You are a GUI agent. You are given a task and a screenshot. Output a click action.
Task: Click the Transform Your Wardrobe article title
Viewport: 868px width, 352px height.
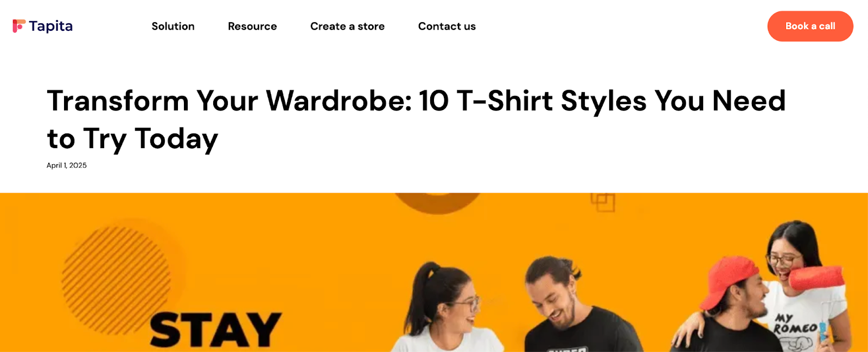coord(416,120)
